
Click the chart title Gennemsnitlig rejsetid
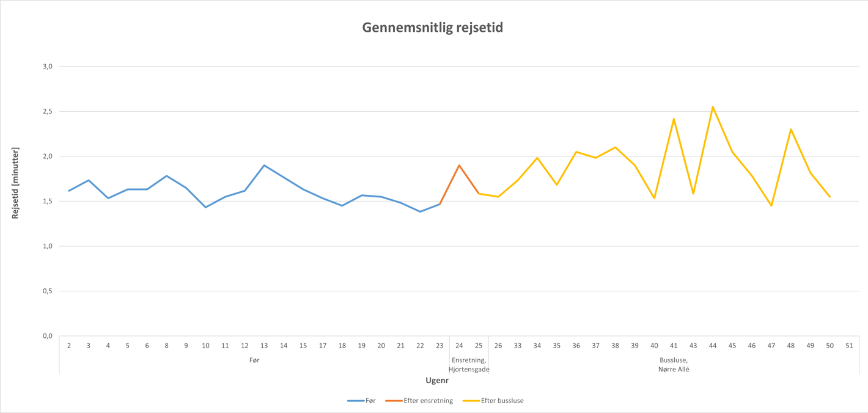[x=432, y=27]
